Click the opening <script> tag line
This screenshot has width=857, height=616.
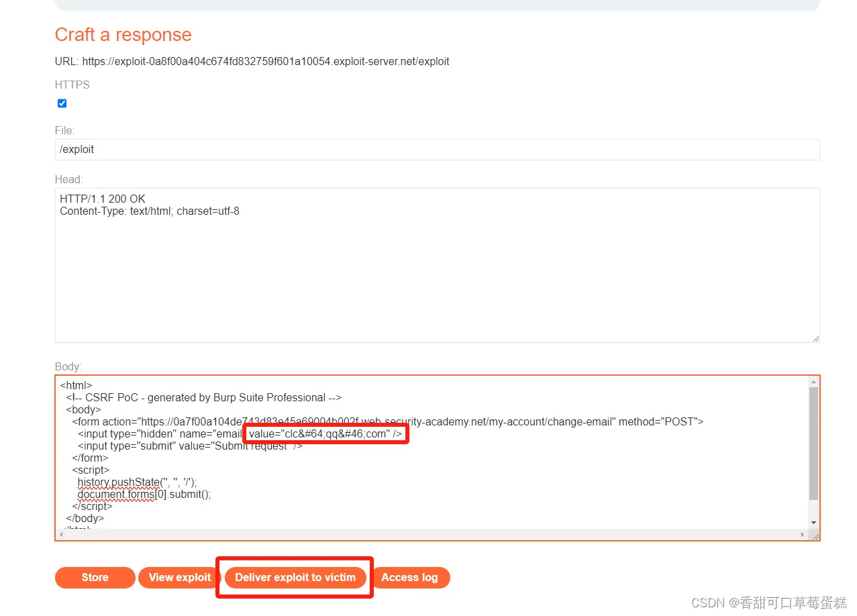(91, 470)
